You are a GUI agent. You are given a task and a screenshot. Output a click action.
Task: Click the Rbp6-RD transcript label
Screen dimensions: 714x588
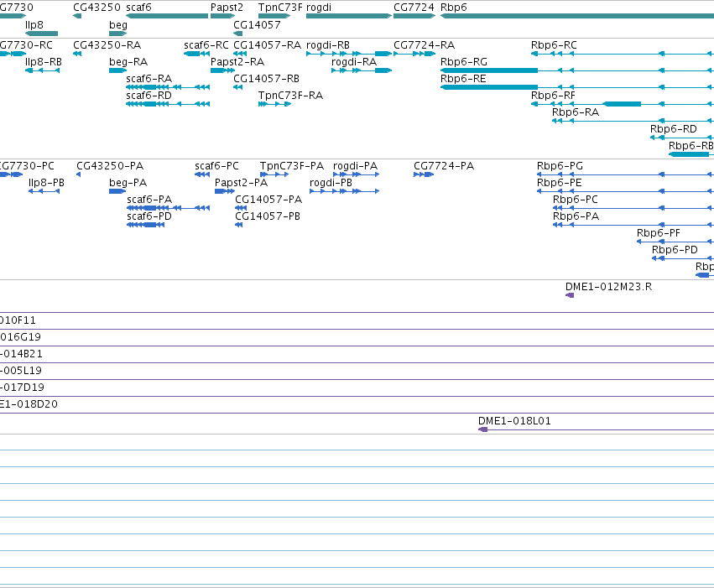click(674, 129)
